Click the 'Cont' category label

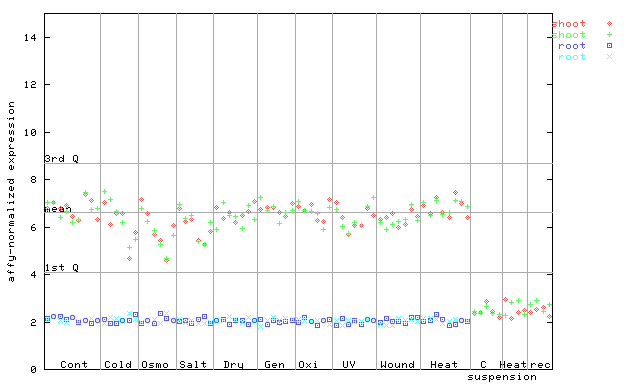coord(74,364)
